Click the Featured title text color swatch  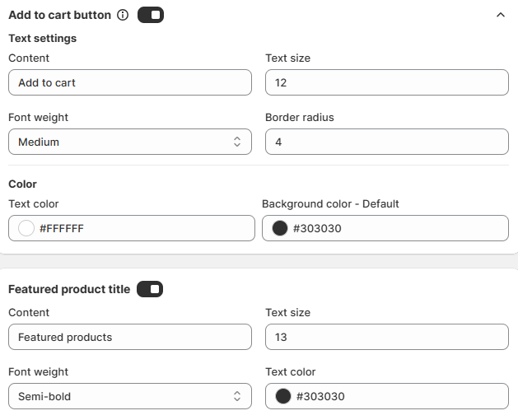pyautogui.click(x=283, y=396)
